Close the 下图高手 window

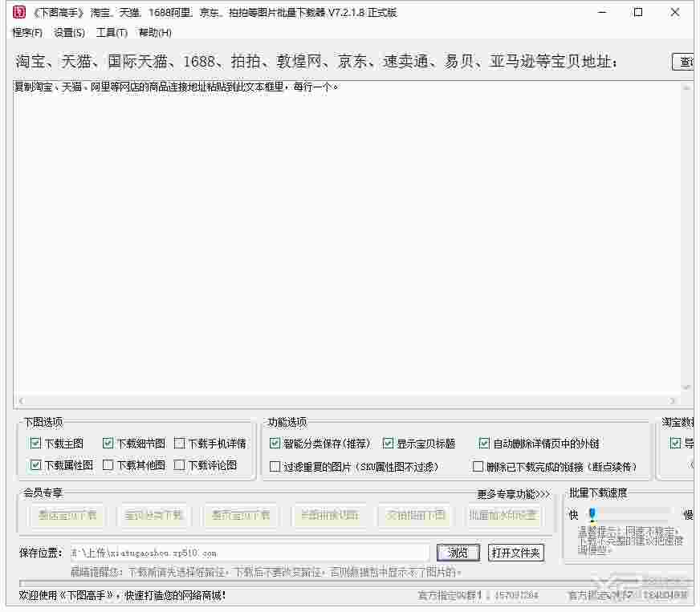[674, 12]
